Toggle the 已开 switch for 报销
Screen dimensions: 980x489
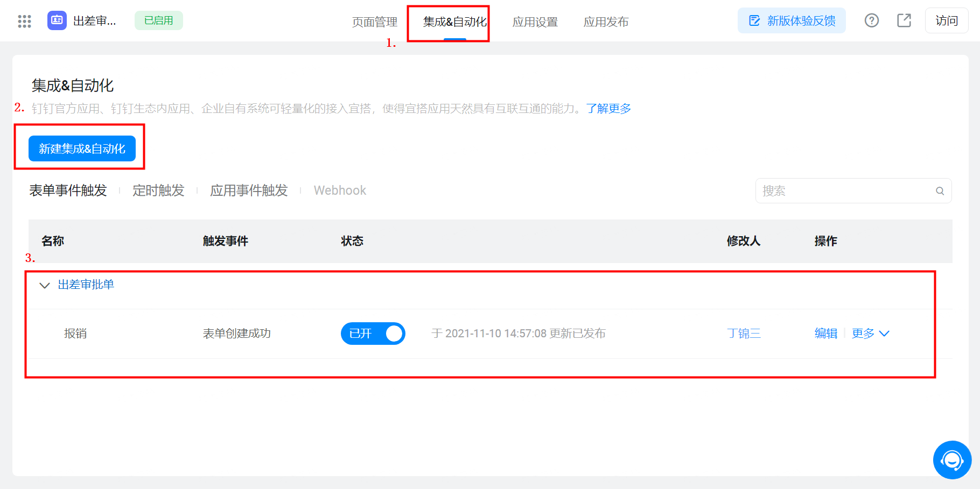[373, 334]
